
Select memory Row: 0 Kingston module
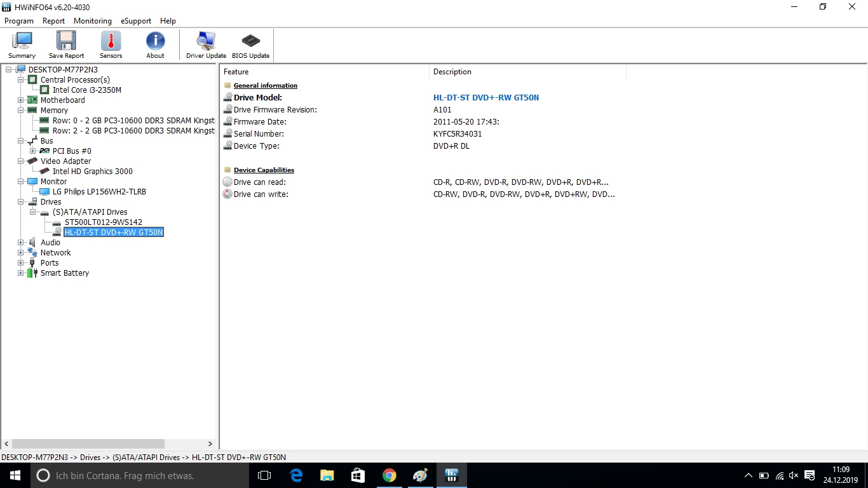point(133,121)
